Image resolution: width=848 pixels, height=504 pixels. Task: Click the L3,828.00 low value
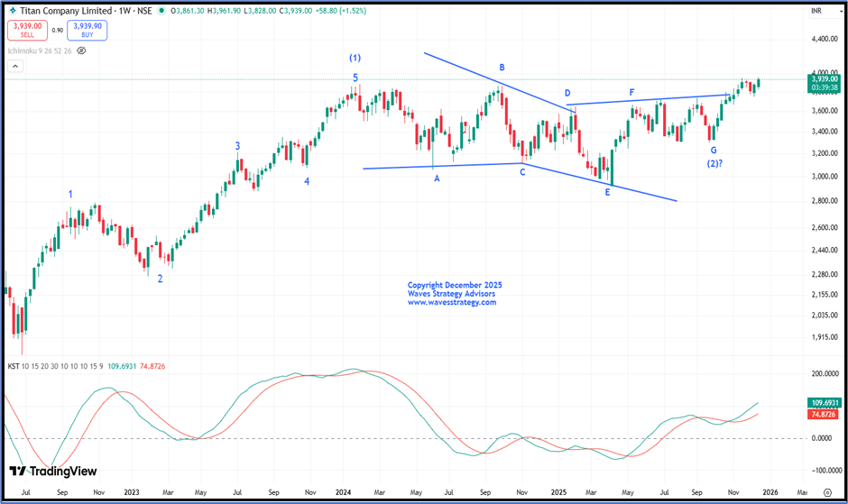pos(260,11)
